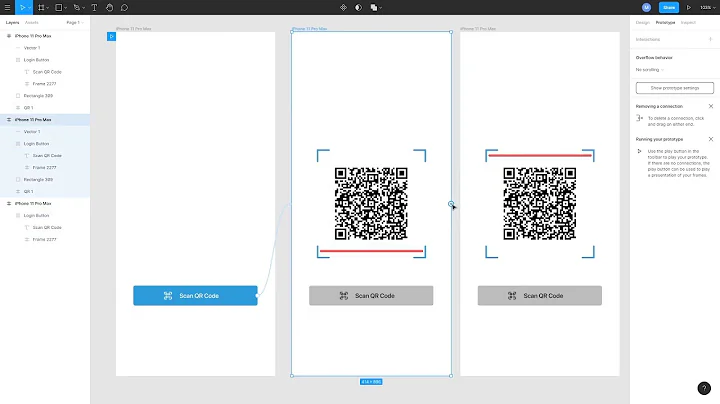The height and width of the screenshot is (404, 720).
Task: Select the topmost iPhone 11 Pro Max layer
Action: click(33, 36)
